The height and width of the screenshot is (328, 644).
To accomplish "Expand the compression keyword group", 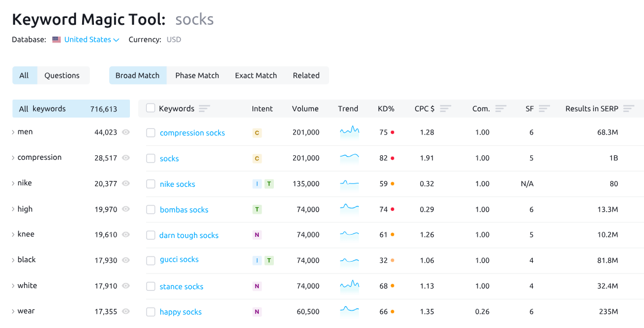I will pyautogui.click(x=13, y=158).
